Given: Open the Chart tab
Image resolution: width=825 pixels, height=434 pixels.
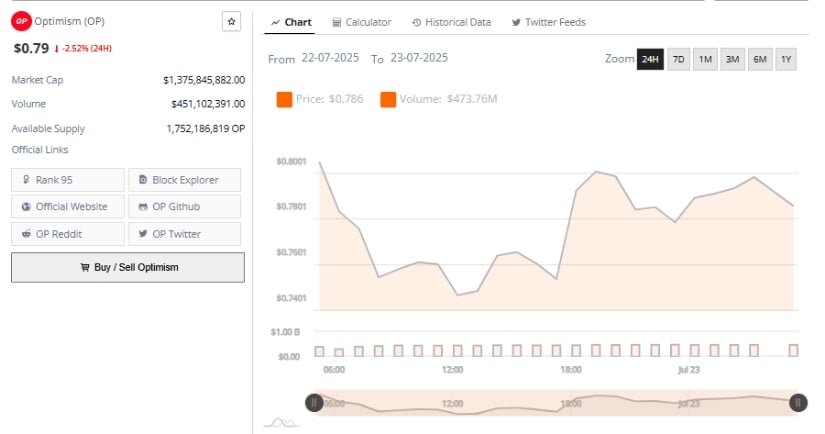Looking at the screenshot, I should point(291,23).
